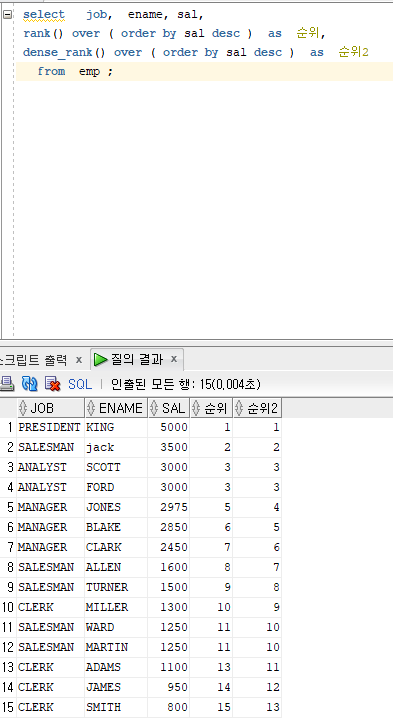Switch to the 스크립트 출력 tab
Viewport: 393px width, 721px height.
pos(34,360)
